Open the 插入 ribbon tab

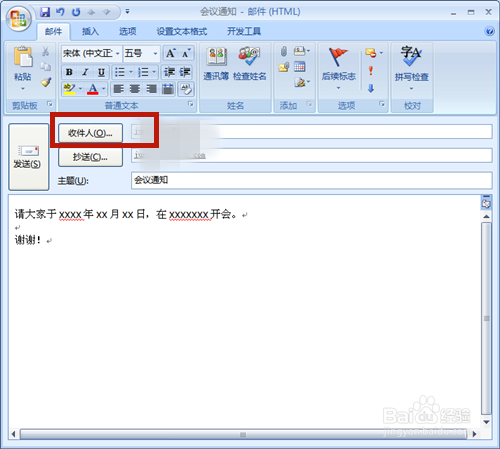click(90, 31)
